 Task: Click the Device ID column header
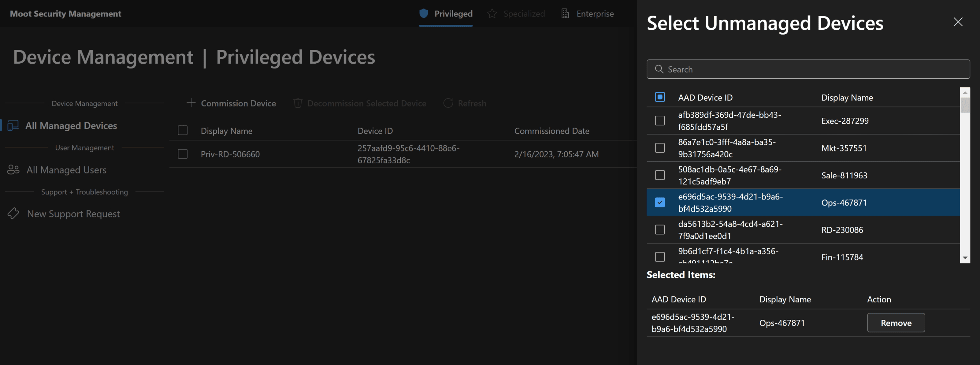pyautogui.click(x=375, y=131)
